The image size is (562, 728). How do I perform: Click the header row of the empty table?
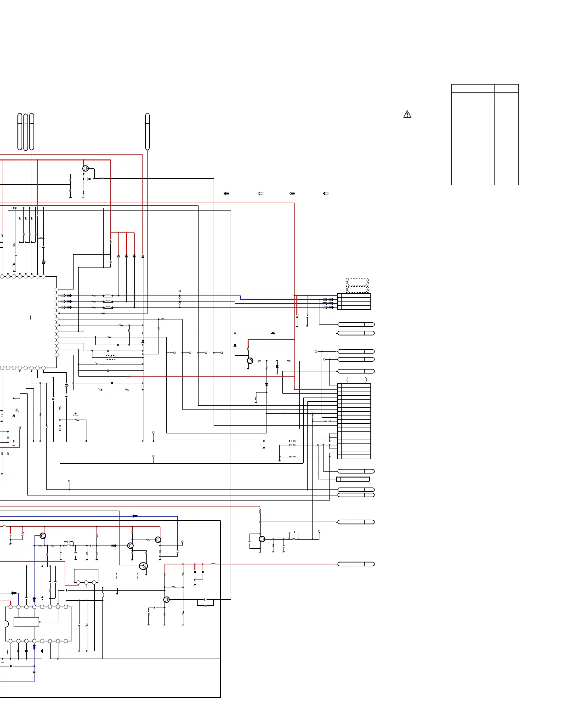pyautogui.click(x=485, y=89)
